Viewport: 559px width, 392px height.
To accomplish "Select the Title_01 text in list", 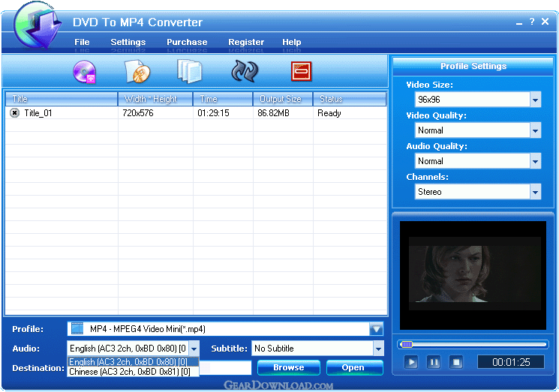I will pyautogui.click(x=38, y=113).
